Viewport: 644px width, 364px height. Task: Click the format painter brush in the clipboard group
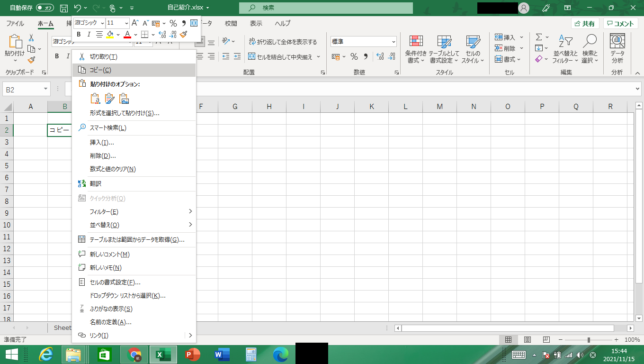(31, 60)
